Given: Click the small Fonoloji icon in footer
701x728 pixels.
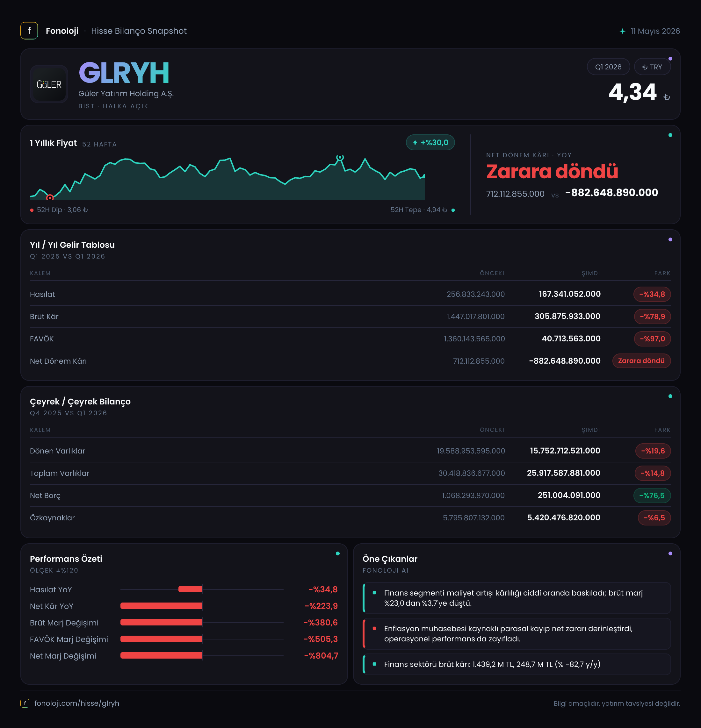Looking at the screenshot, I should (25, 703).
